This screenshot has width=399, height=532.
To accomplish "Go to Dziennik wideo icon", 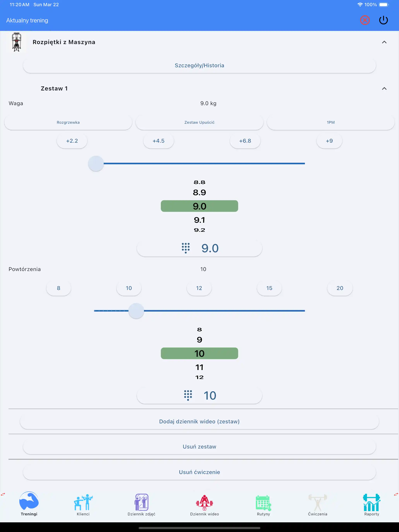I will click(205, 502).
